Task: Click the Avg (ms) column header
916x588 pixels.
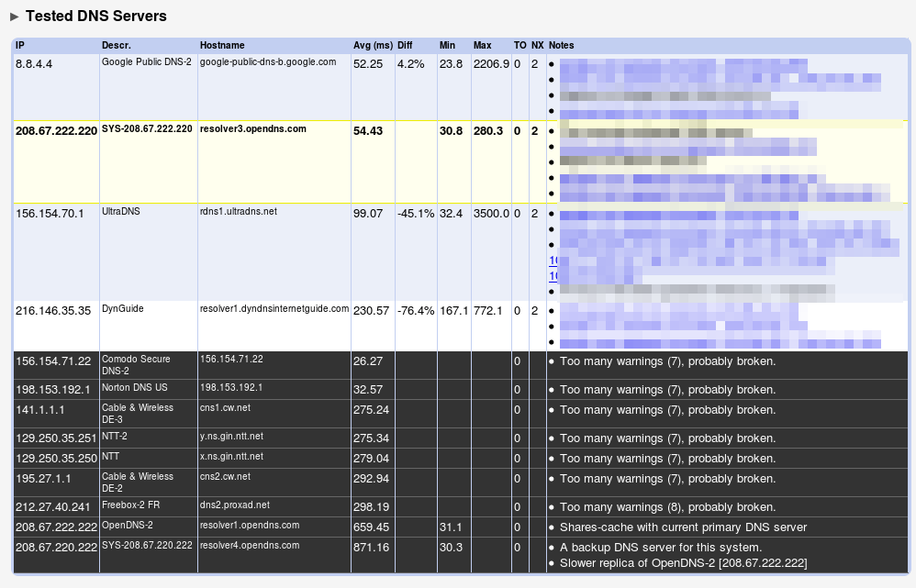Action: click(372, 45)
